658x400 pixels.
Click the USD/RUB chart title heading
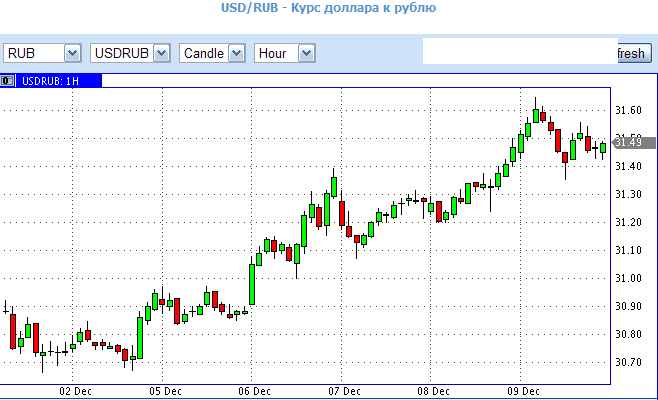[329, 8]
